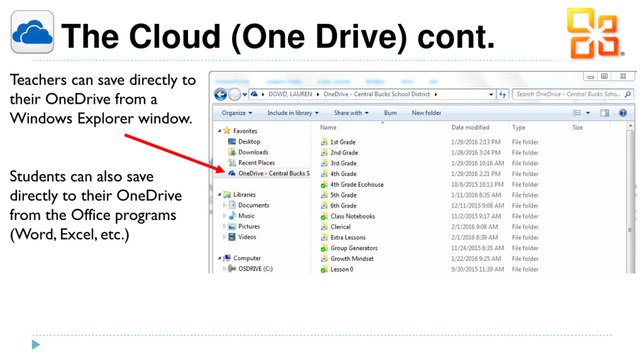Click the date 10/6/2015 10:13 PM cell

tap(477, 185)
